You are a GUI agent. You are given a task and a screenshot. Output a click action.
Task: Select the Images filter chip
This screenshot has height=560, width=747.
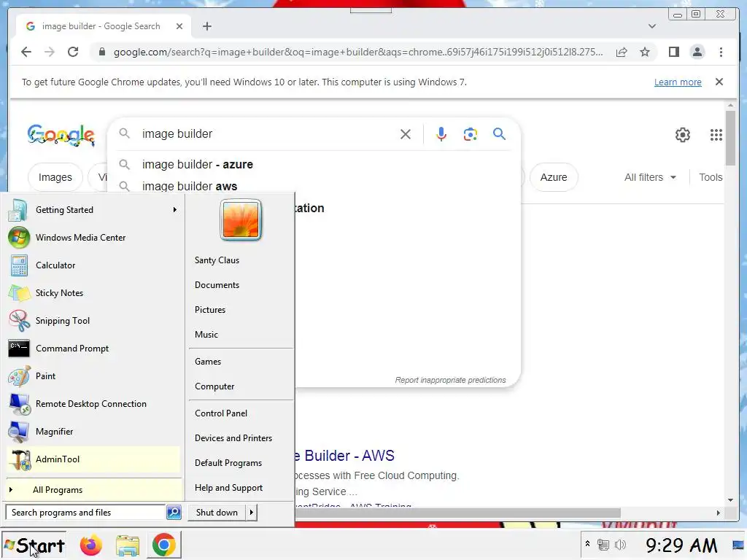[x=55, y=177]
